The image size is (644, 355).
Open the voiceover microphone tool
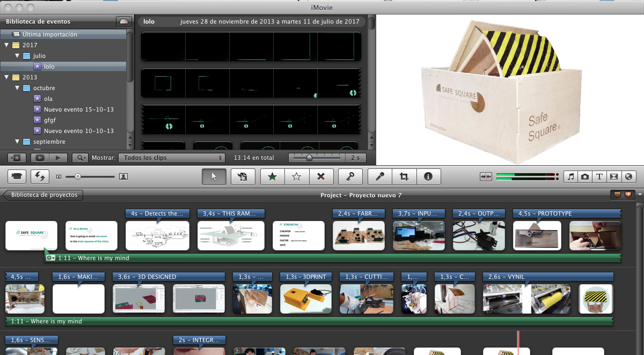(x=380, y=176)
